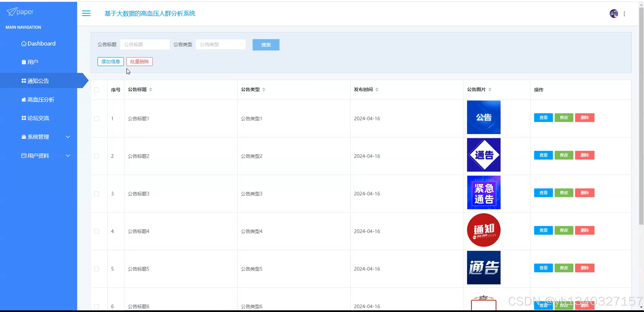Image resolution: width=644 pixels, height=312 pixels.
Task: Click the hamburger menu collapse icon
Action: [86, 13]
